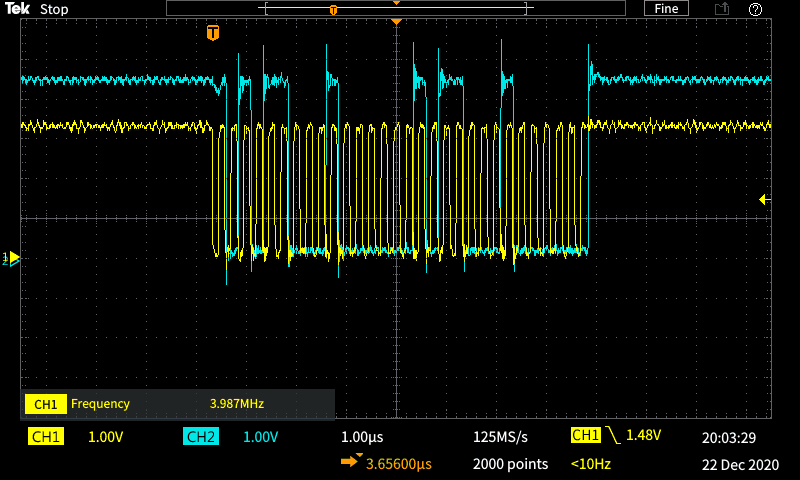Toggle the yellow CH1 channel badge

pos(47,437)
